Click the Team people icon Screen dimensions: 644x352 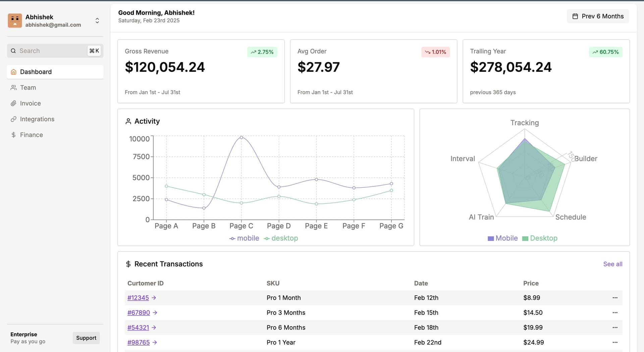(13, 87)
